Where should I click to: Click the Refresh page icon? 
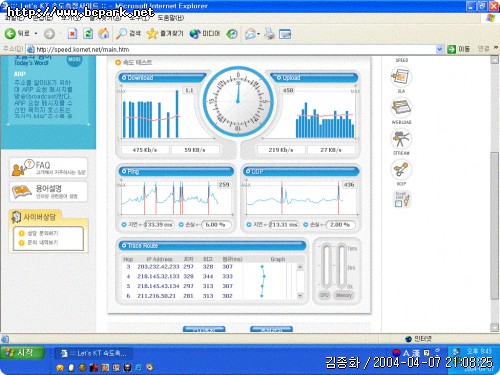(88, 33)
